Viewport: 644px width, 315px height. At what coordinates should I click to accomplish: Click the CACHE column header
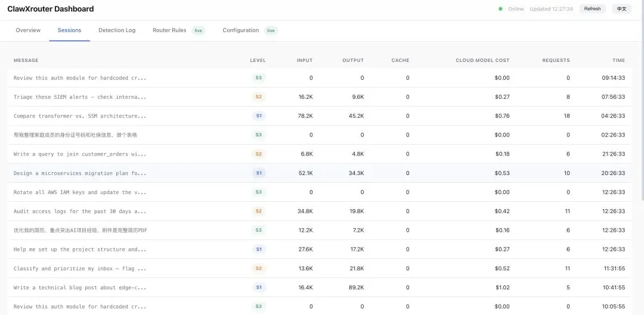point(401,60)
